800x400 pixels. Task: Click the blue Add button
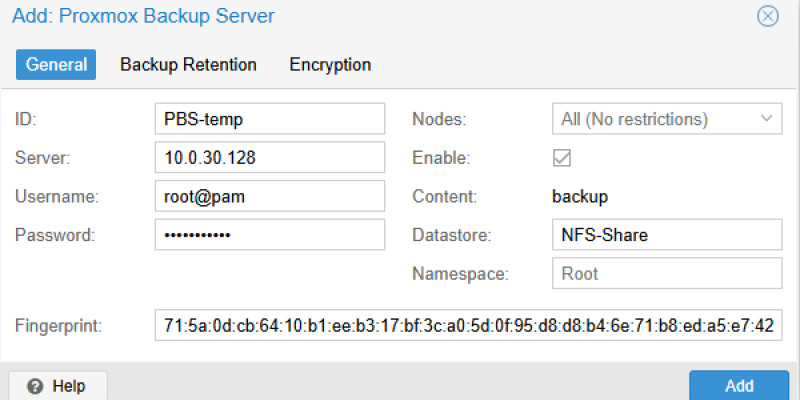click(x=739, y=386)
